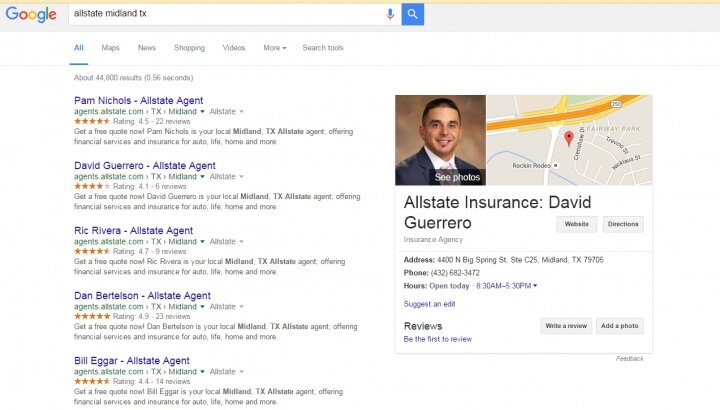Viewport: 720px width, 410px height.
Task: Switch to the News tab
Action: pos(146,48)
